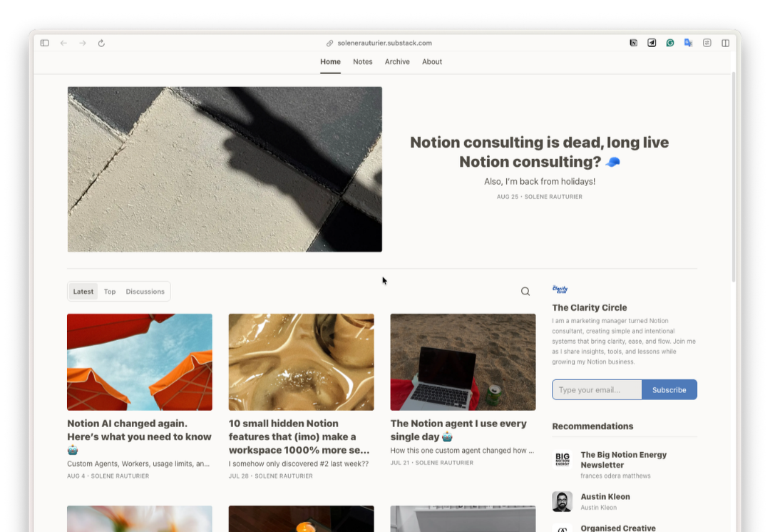Image resolution: width=770 pixels, height=532 pixels.
Task: Click the link icon in address bar
Action: [330, 44]
